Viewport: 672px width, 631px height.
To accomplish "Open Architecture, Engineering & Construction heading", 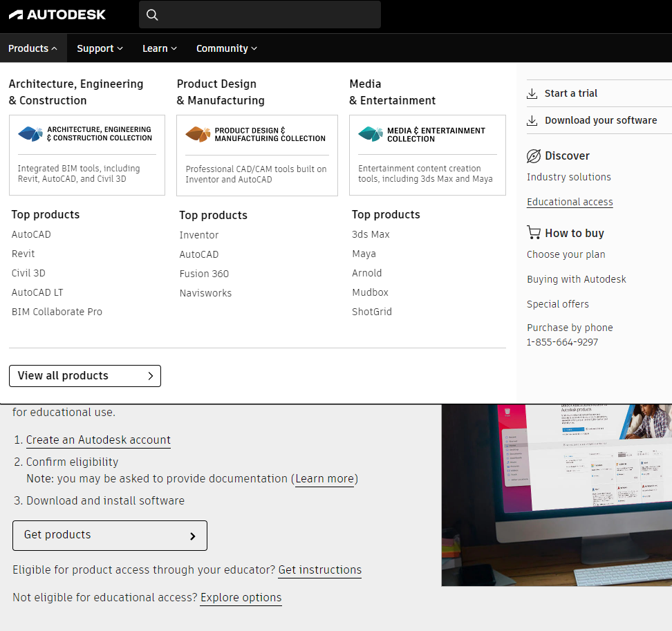I will point(76,92).
